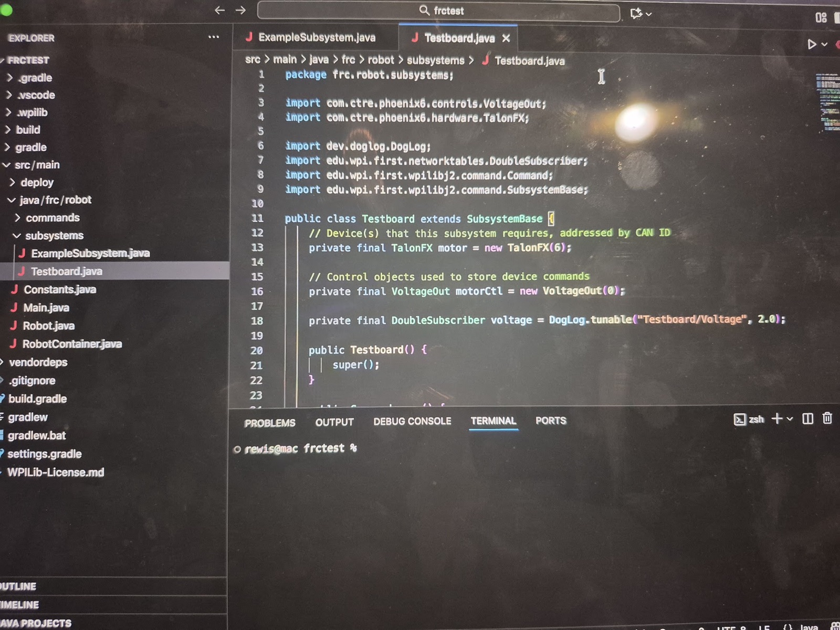Close the Testboard.java tab
840x630 pixels.
point(506,38)
